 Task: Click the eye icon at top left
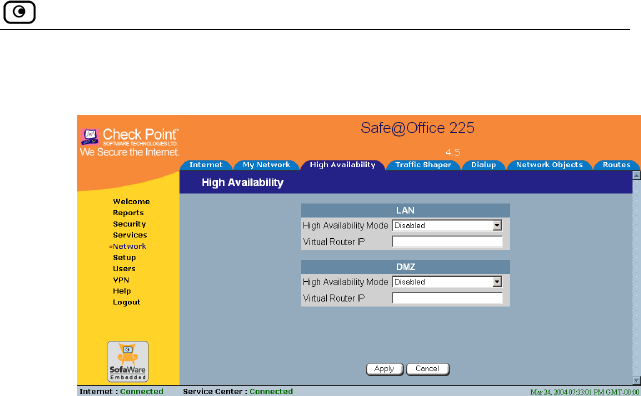(19, 12)
